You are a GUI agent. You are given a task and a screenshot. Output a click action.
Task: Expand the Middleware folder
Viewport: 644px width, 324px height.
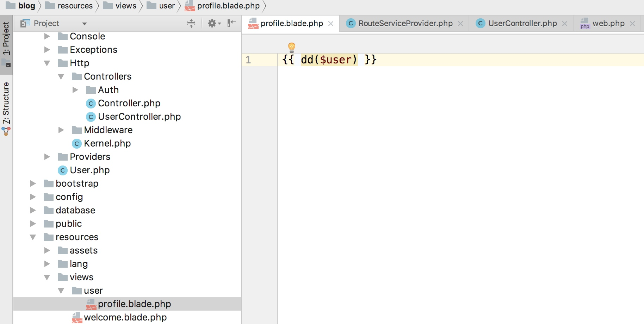coord(61,130)
